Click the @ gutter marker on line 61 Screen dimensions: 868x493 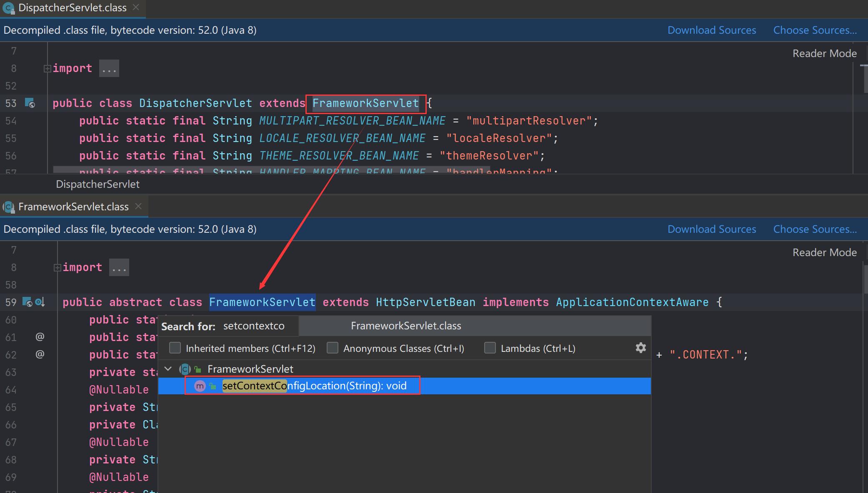pyautogui.click(x=40, y=336)
